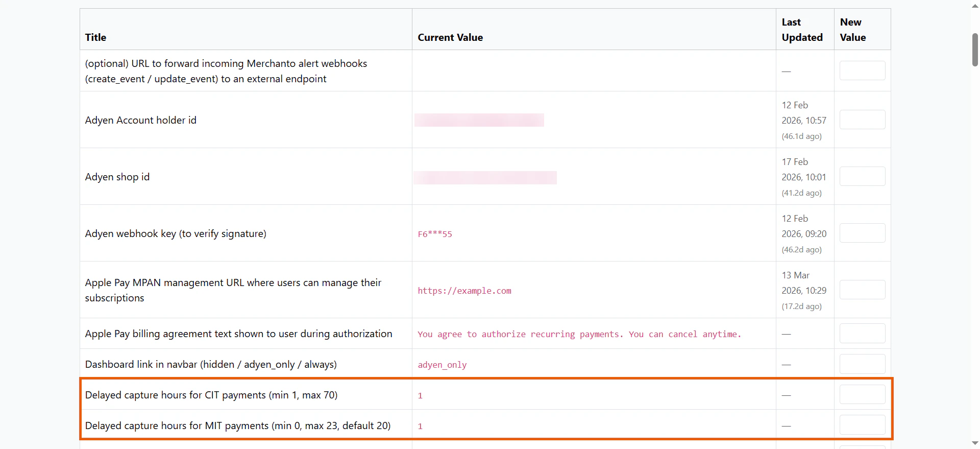Click New Value field for CIT delayed capture hours
This screenshot has width=980, height=449.
(x=862, y=394)
